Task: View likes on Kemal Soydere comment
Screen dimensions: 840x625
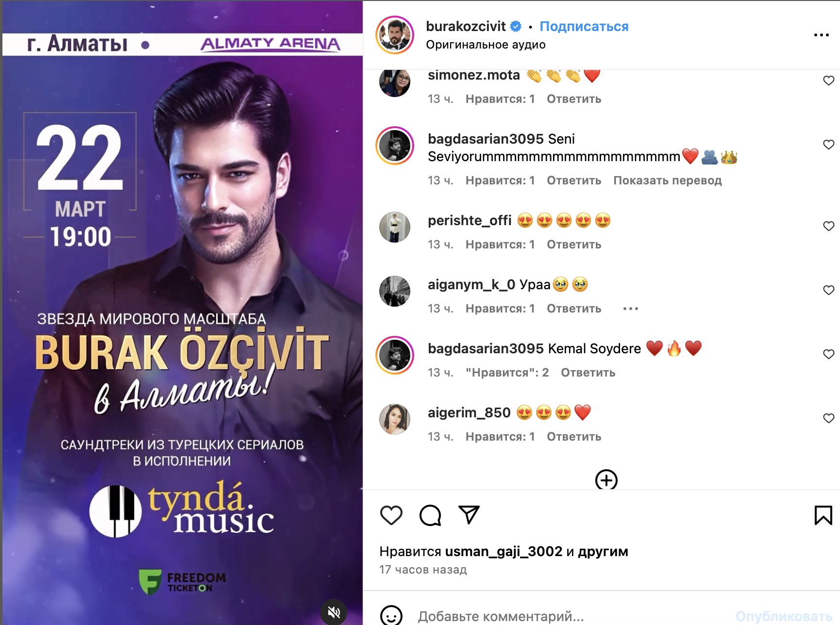Action: point(507,373)
